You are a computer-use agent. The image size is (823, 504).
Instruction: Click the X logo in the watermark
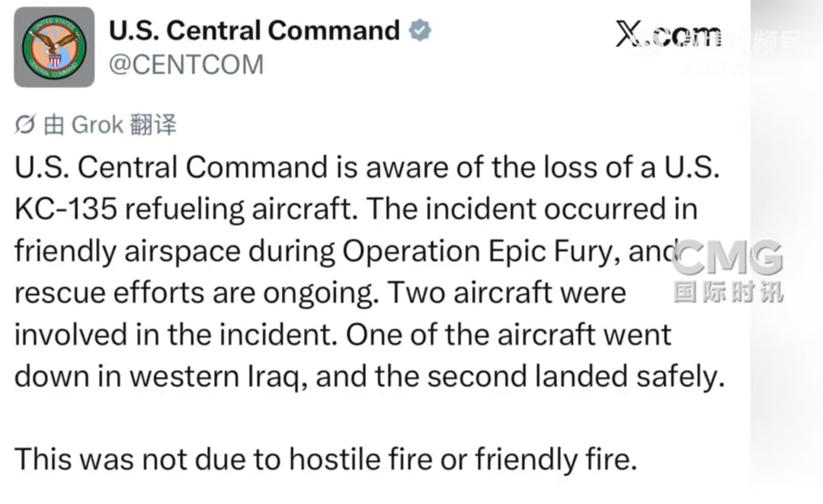pos(631,33)
